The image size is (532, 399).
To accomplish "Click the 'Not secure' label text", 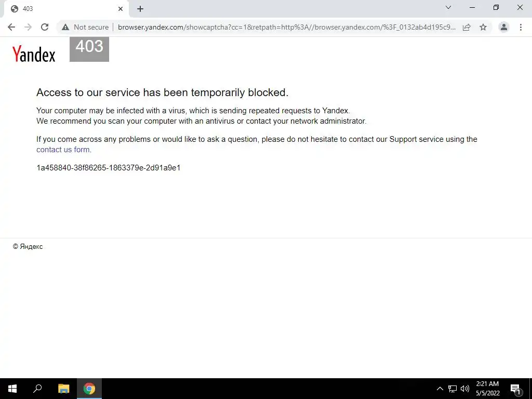I will (91, 27).
